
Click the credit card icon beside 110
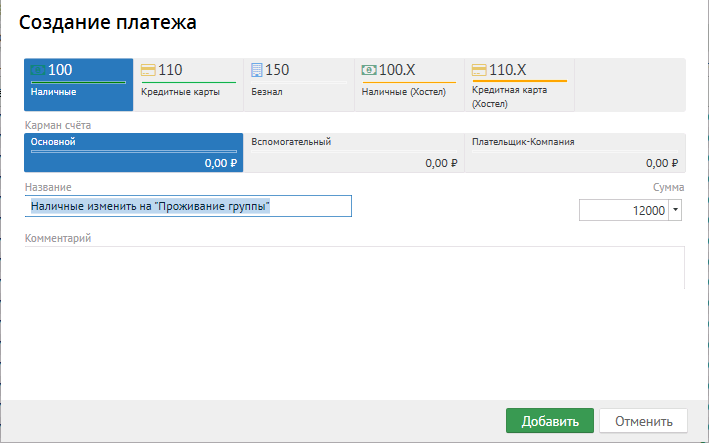click(x=148, y=70)
